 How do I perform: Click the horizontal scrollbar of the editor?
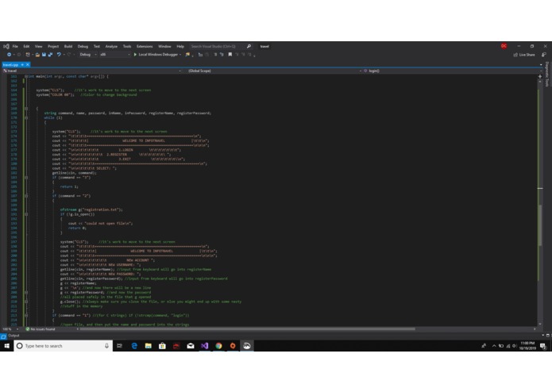[248, 329]
